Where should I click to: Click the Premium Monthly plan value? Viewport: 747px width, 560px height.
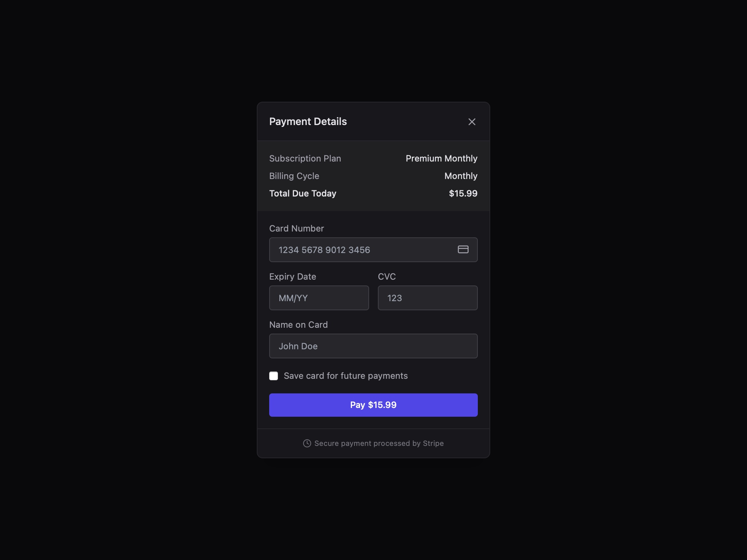pos(441,158)
